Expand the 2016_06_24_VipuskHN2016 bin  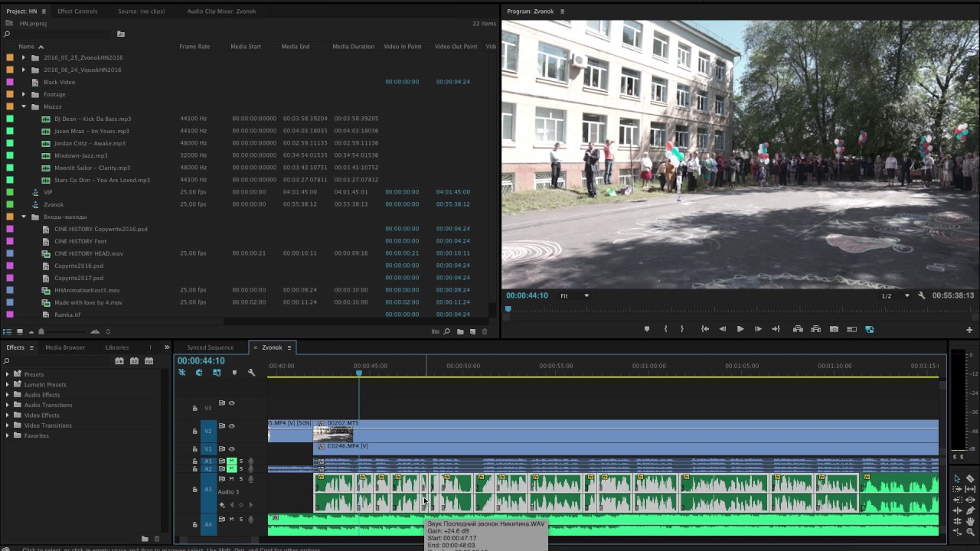(23, 70)
